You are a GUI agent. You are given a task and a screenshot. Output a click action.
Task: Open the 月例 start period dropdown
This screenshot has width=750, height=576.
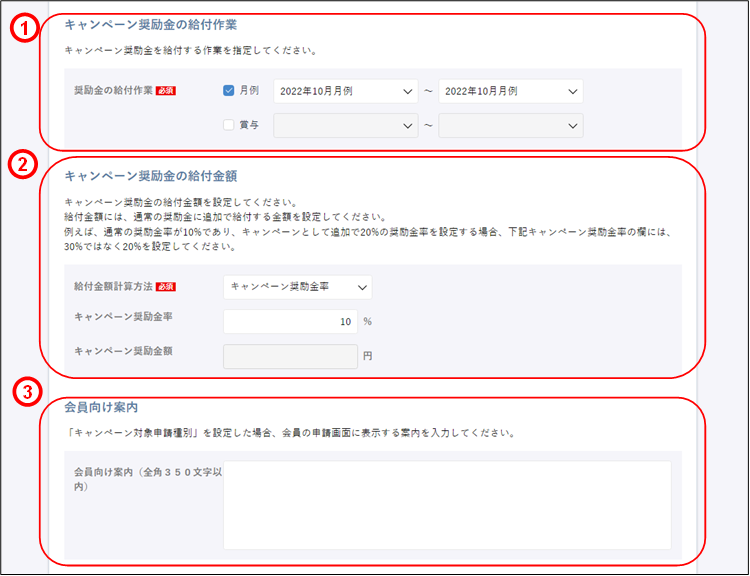click(346, 91)
